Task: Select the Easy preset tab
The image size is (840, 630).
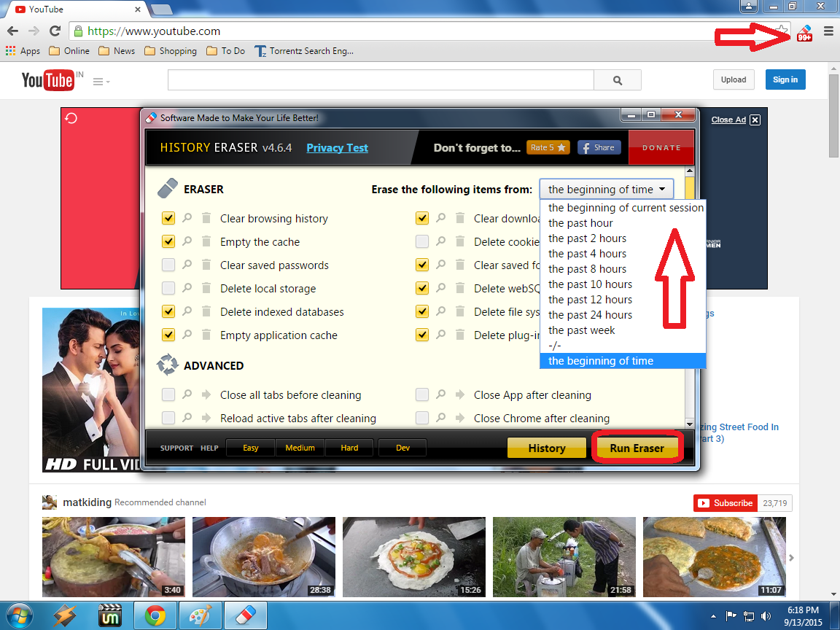Action: click(251, 447)
